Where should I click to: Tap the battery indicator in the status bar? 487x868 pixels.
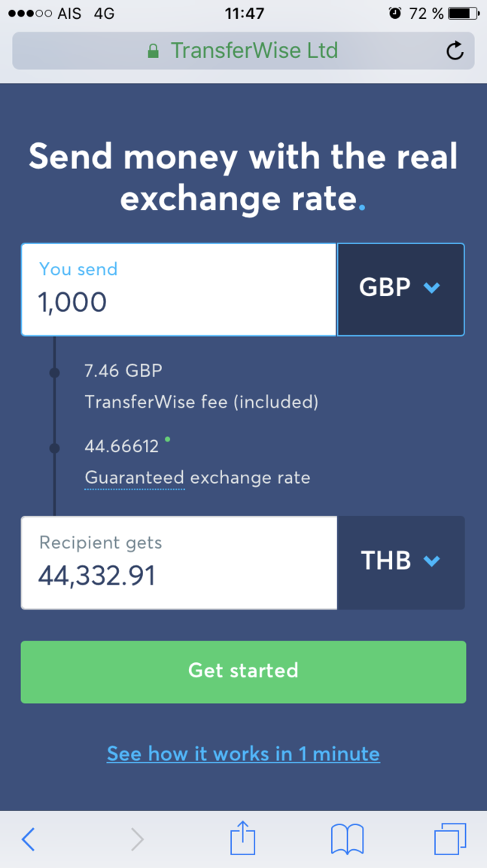pos(463,13)
